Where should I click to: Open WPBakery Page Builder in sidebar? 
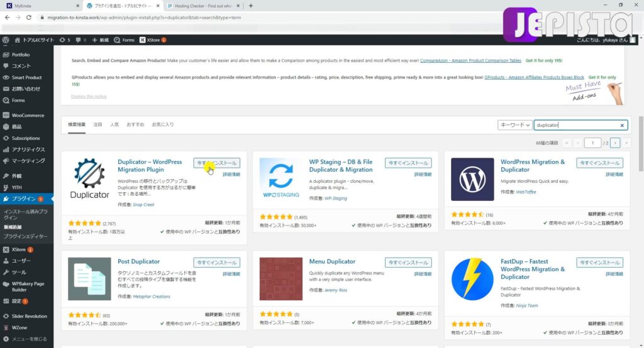26,286
